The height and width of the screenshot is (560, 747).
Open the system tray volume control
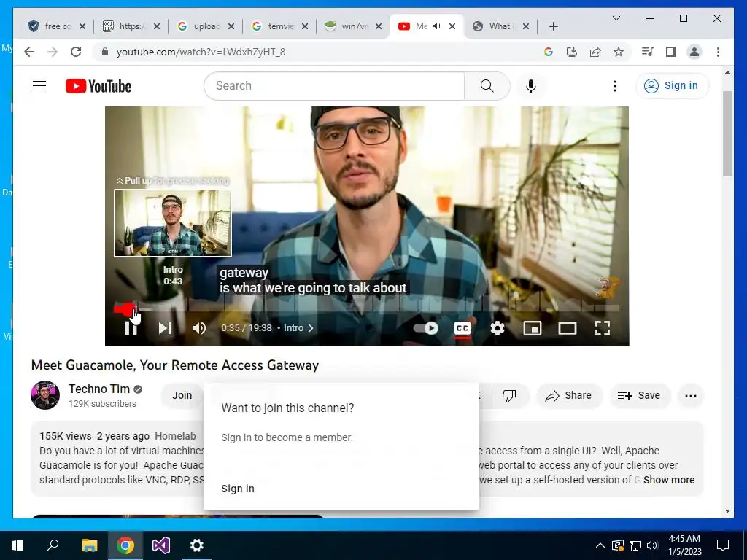652,545
